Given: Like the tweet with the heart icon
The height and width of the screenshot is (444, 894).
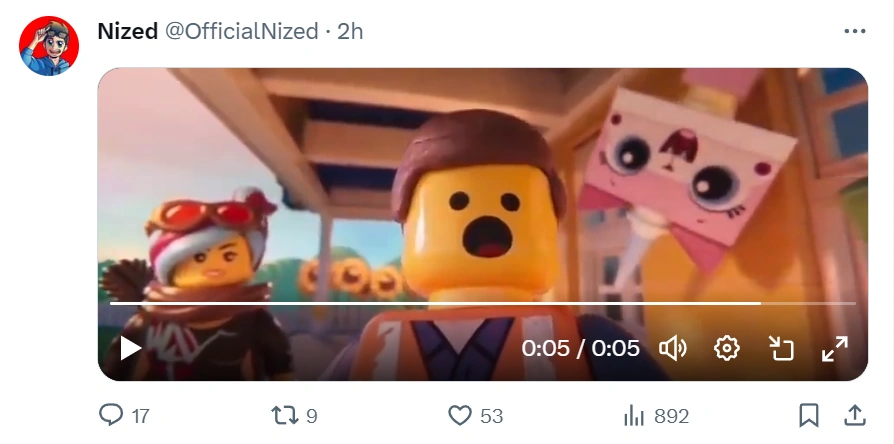Looking at the screenshot, I should tap(460, 416).
